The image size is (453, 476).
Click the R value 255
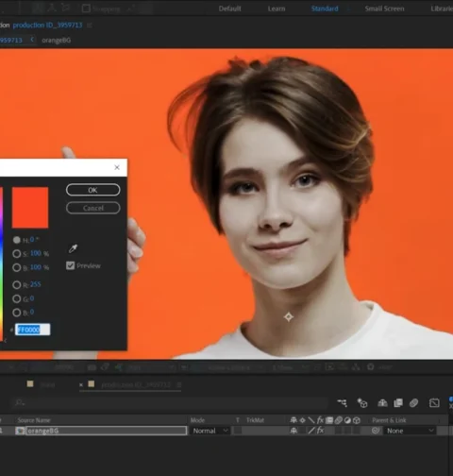coord(36,284)
